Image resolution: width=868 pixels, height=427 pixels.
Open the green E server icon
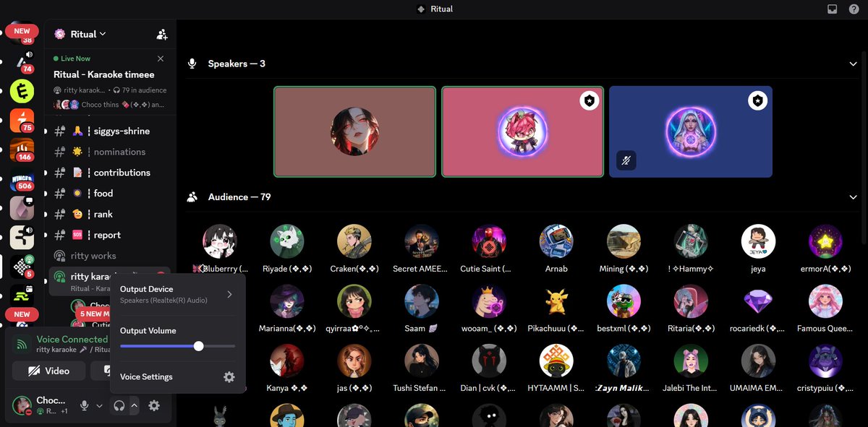point(22,91)
